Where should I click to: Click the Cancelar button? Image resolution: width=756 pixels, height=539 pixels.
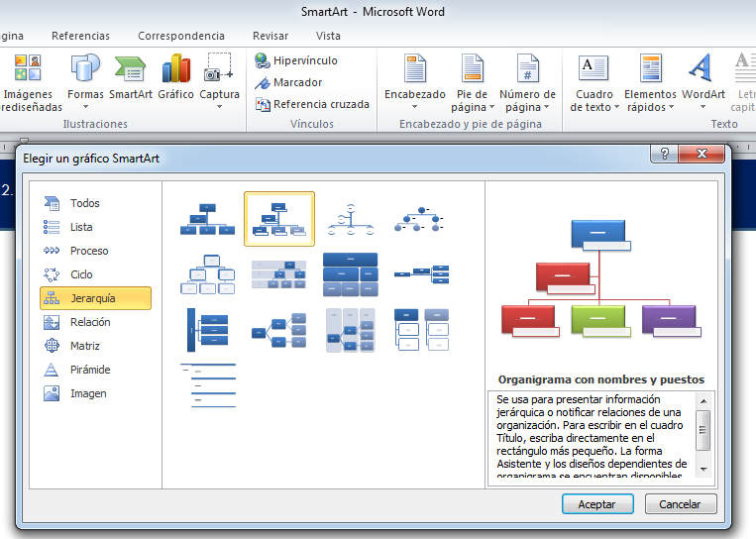pyautogui.click(x=681, y=504)
